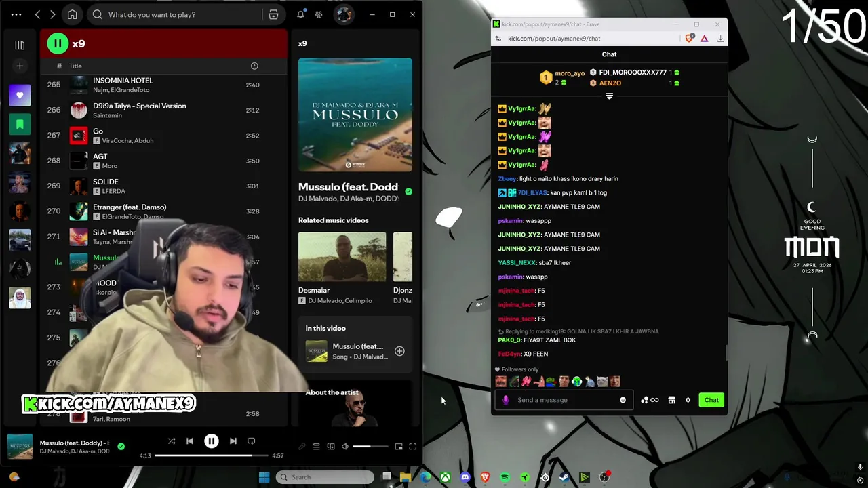
Task: Open Kick channel points icon
Action: pyautogui.click(x=649, y=400)
